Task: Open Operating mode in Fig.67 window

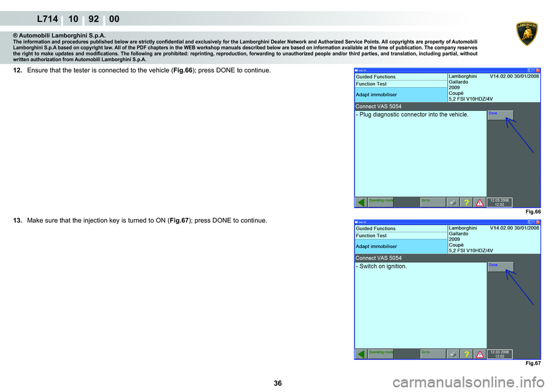Action: [x=380, y=354]
